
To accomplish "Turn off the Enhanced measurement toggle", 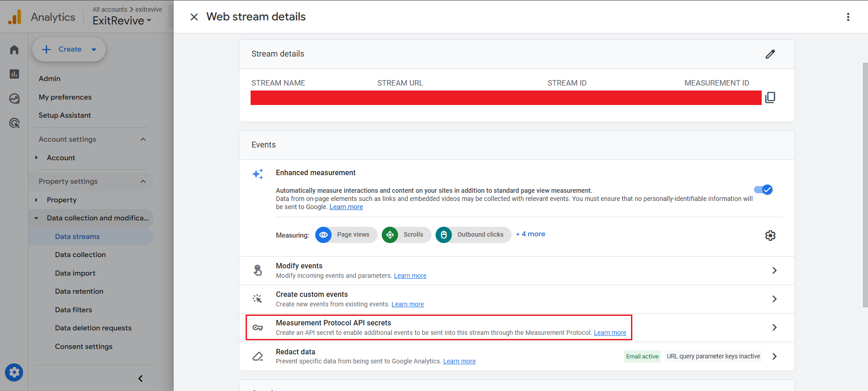I will coord(763,190).
